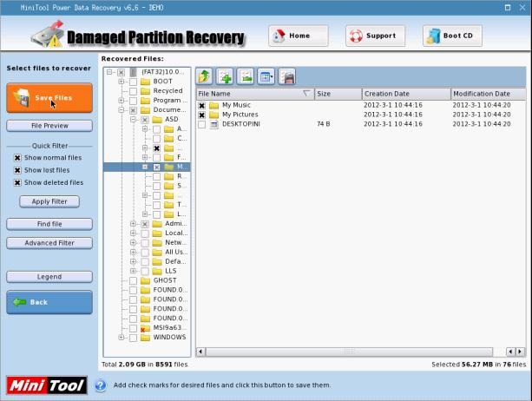Click the ASD folder icon
Image resolution: width=532 pixels, height=401 pixels.
point(157,120)
